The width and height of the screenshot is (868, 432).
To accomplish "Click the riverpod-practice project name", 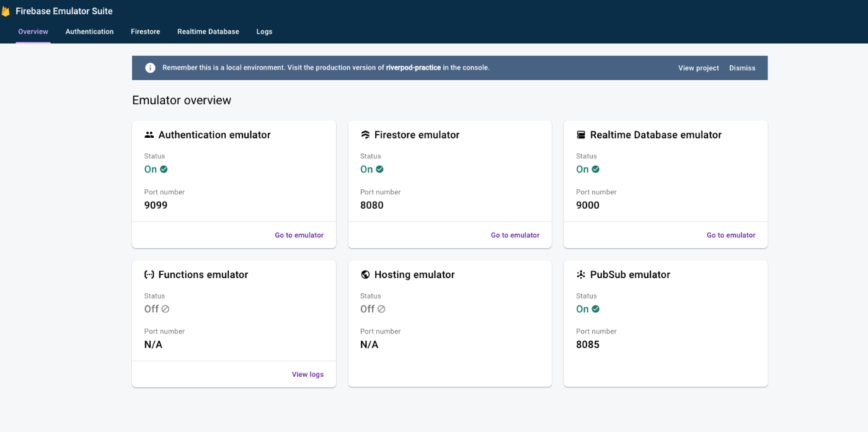I will (x=414, y=68).
